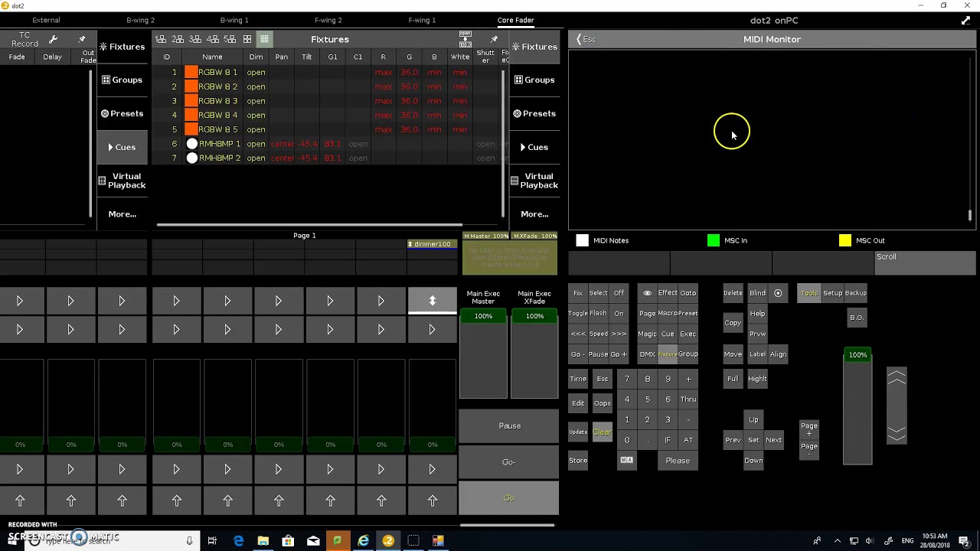The width and height of the screenshot is (980, 551).
Task: Switch to the F-wing 1 tab
Action: point(422,20)
